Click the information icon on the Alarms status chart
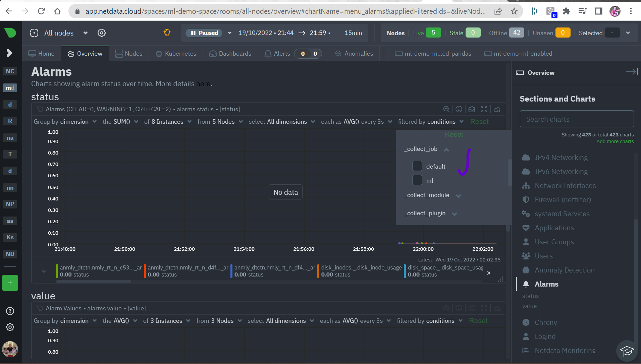 (459, 109)
